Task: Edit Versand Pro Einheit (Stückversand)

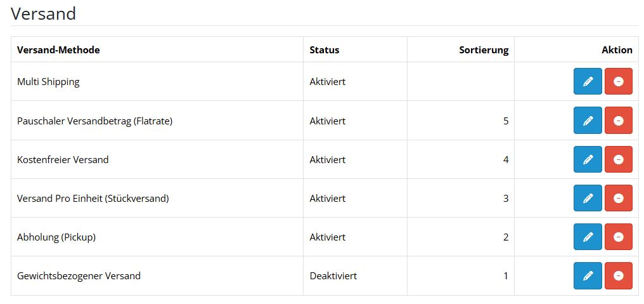Action: click(x=588, y=198)
